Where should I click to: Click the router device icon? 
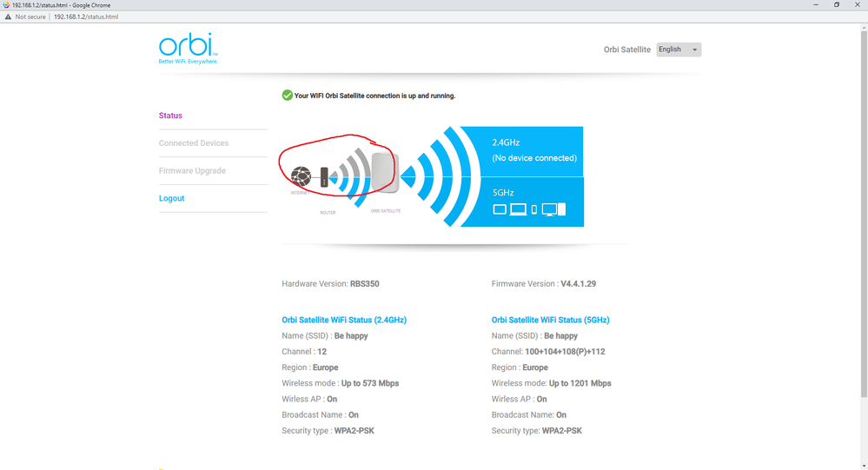[x=324, y=177]
